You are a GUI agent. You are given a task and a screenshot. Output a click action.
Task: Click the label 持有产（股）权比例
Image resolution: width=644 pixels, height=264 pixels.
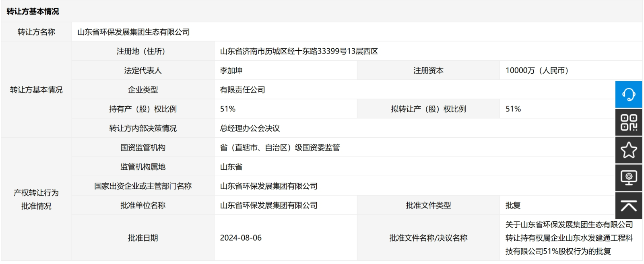pos(143,109)
